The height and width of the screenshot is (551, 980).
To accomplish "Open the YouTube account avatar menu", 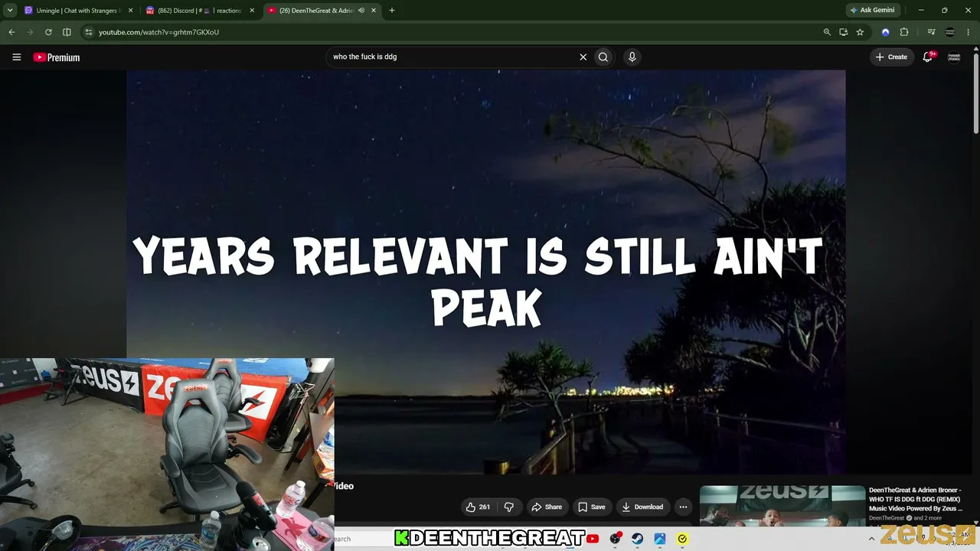I will 954,57.
